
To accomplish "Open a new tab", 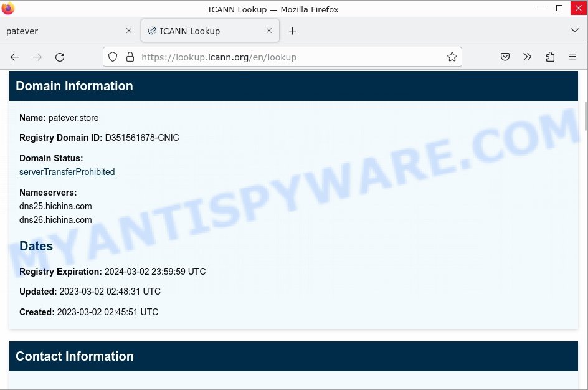I will pyautogui.click(x=293, y=31).
